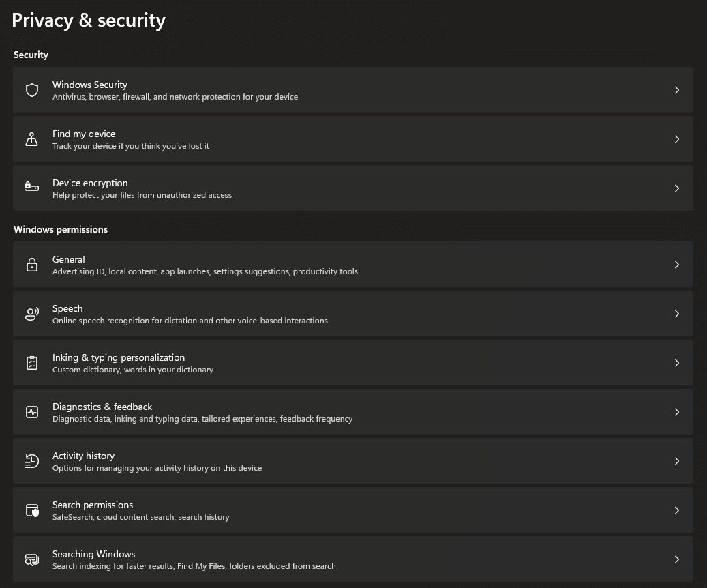This screenshot has height=588, width=707.
Task: Click the Searching Windows magnifier icon
Action: tap(32, 559)
